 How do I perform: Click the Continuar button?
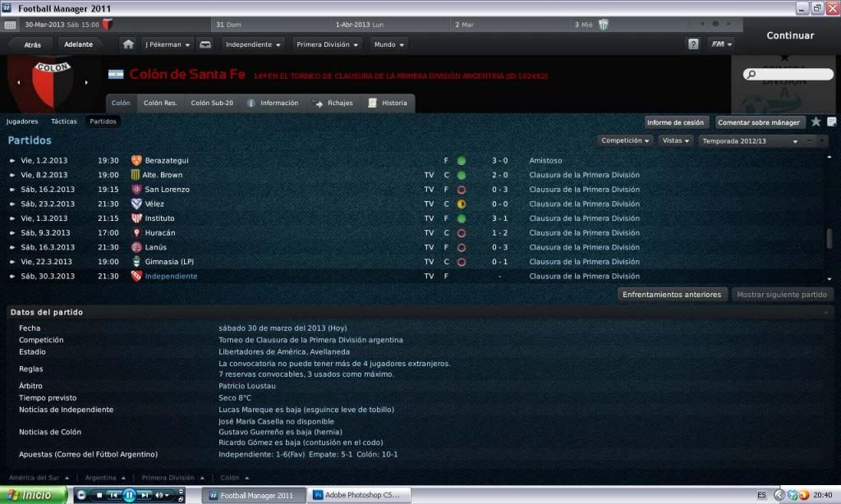pos(790,35)
